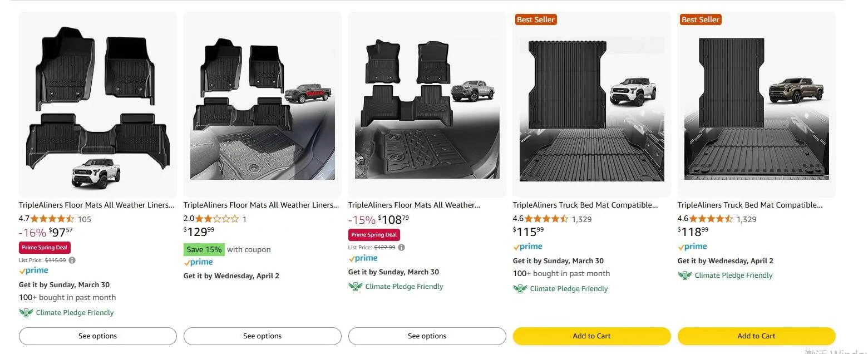The width and height of the screenshot is (868, 354).
Task: Click star rating of the 4.7-rated floor mats
Action: [x=52, y=219]
